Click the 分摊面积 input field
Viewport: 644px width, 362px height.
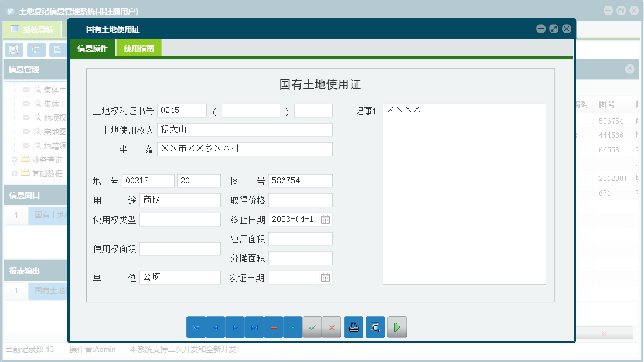pyautogui.click(x=301, y=258)
